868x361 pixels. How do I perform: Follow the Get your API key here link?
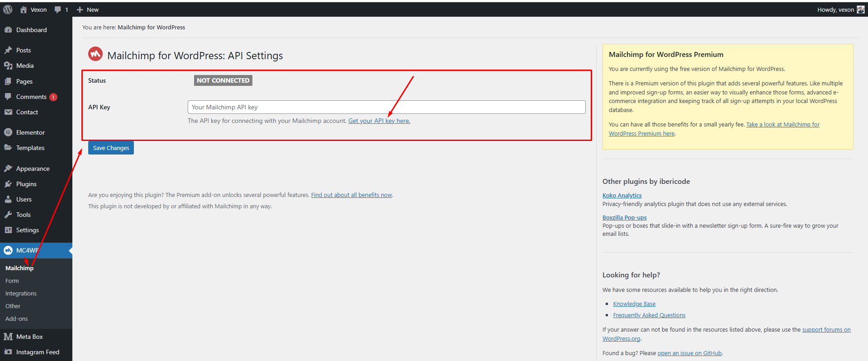(379, 121)
